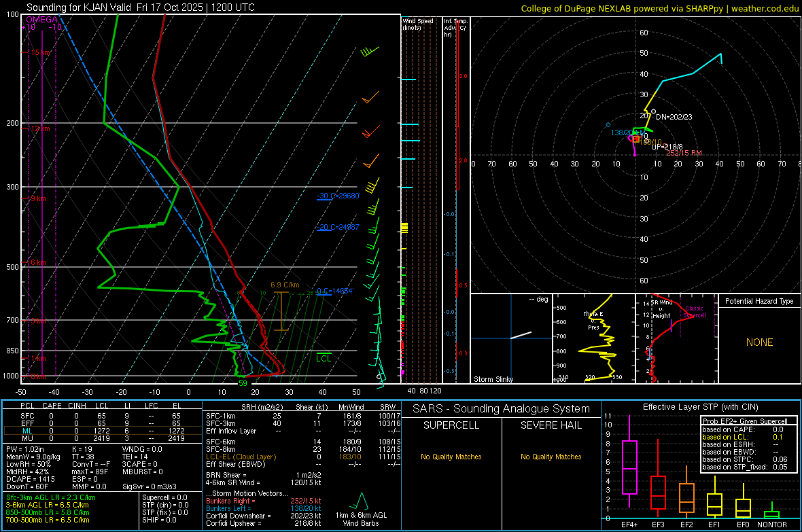The height and width of the screenshot is (532, 802).
Task: Click the 'UP=218/8' hodograph label
Action: [667, 147]
